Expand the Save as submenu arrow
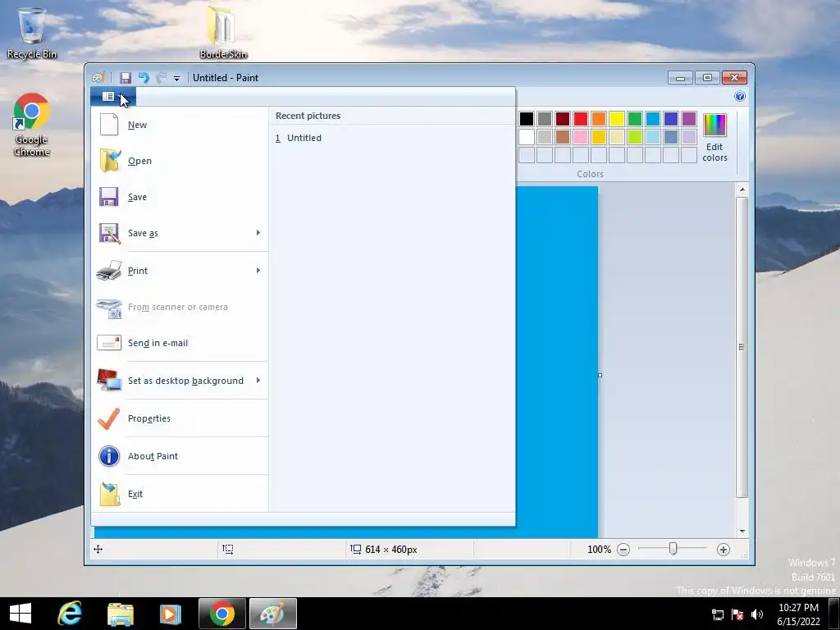Screen dimensions: 840x630 [x=258, y=232]
